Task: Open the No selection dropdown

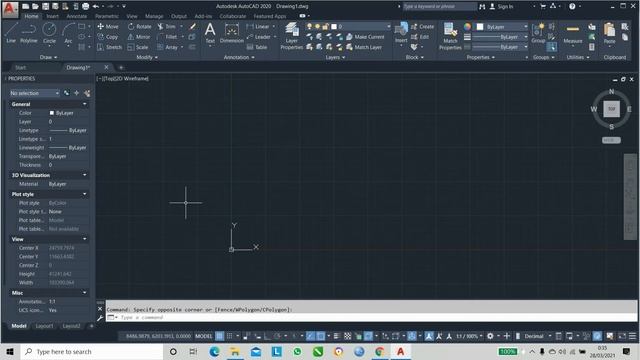Action: [x=34, y=93]
